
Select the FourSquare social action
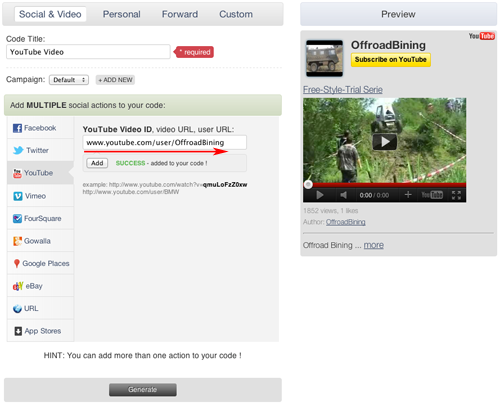click(x=40, y=218)
